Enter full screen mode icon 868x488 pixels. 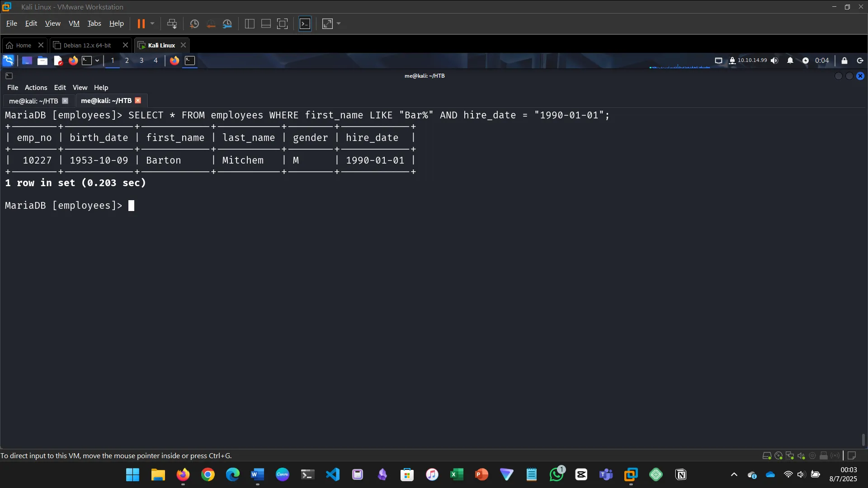pos(282,23)
